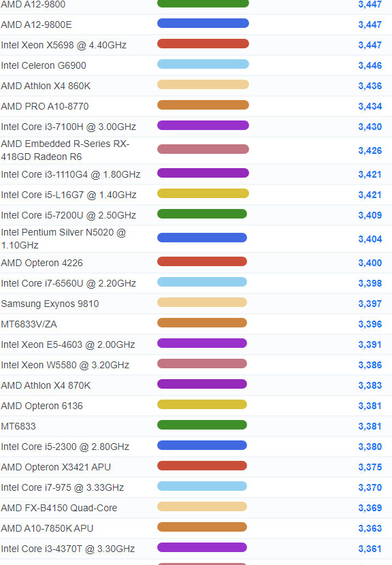This screenshot has width=392, height=565.
Task: Click score 3,397 for Exynos 9810
Action: (x=370, y=304)
